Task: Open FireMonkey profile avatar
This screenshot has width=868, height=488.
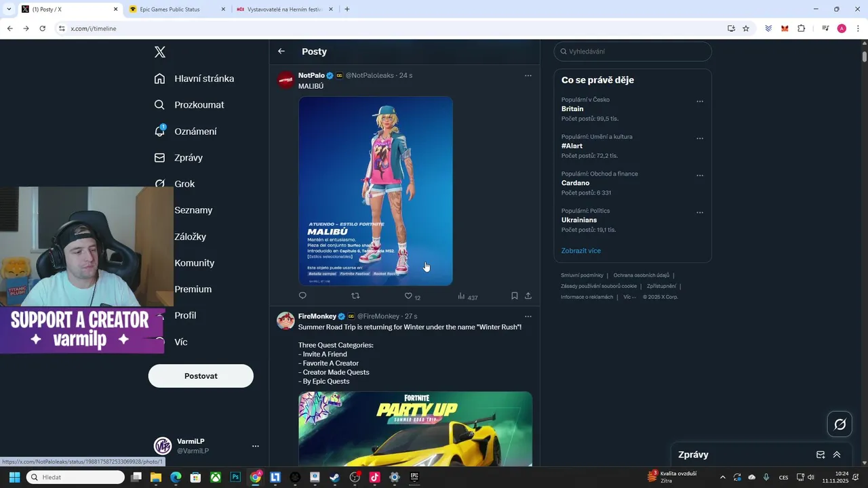Action: pos(285,321)
